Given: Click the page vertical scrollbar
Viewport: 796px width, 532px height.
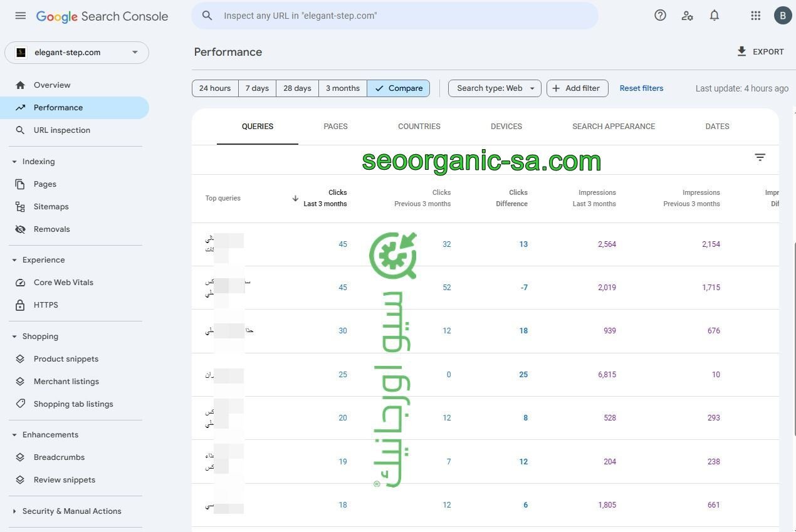Looking at the screenshot, I should (793, 338).
